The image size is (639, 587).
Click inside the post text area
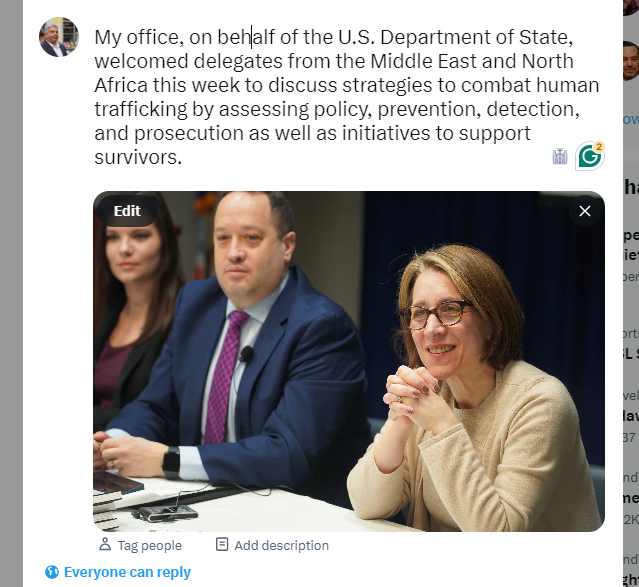(346, 97)
